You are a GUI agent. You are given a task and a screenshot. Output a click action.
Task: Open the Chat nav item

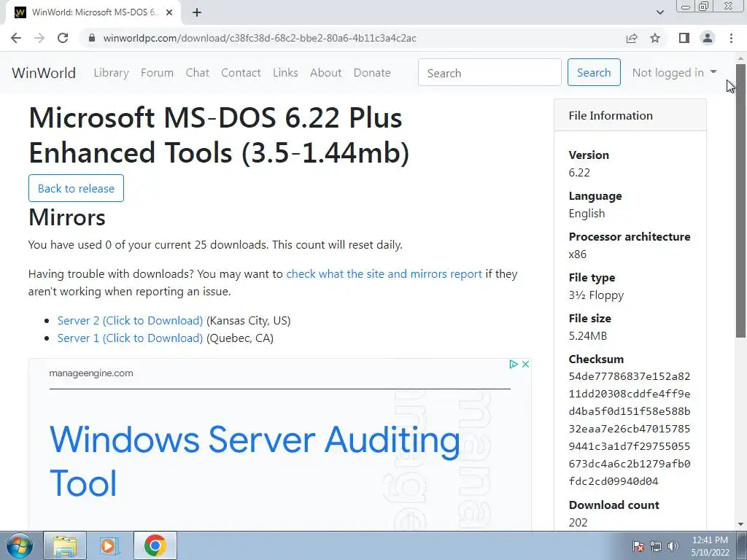coord(197,73)
